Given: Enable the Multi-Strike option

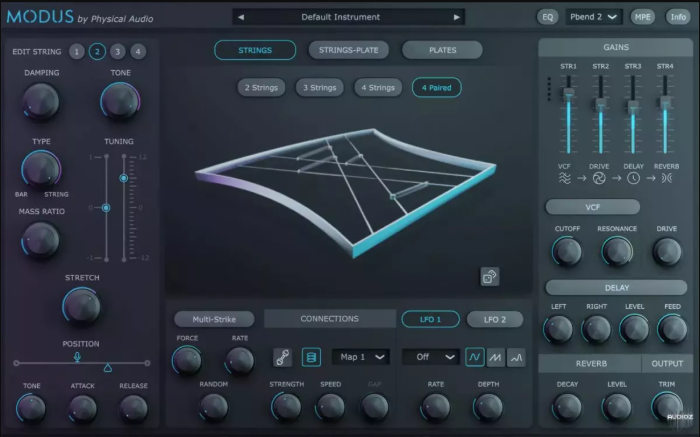Looking at the screenshot, I should coord(214,319).
